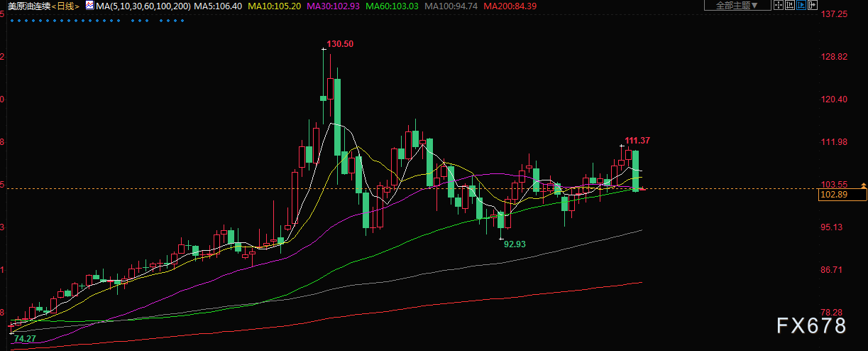The width and height of the screenshot is (868, 351).
Task: Click the orange price marker arrow on axis
Action: pyautogui.click(x=863, y=185)
